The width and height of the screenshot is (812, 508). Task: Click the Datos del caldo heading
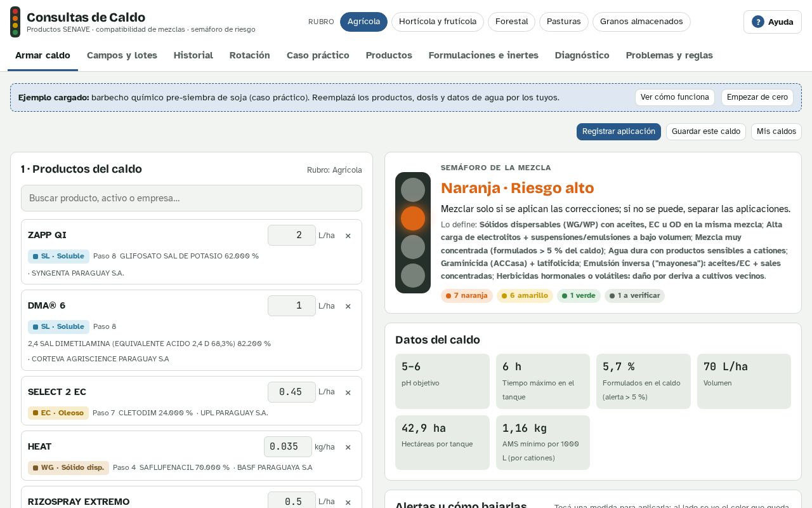pos(438,340)
